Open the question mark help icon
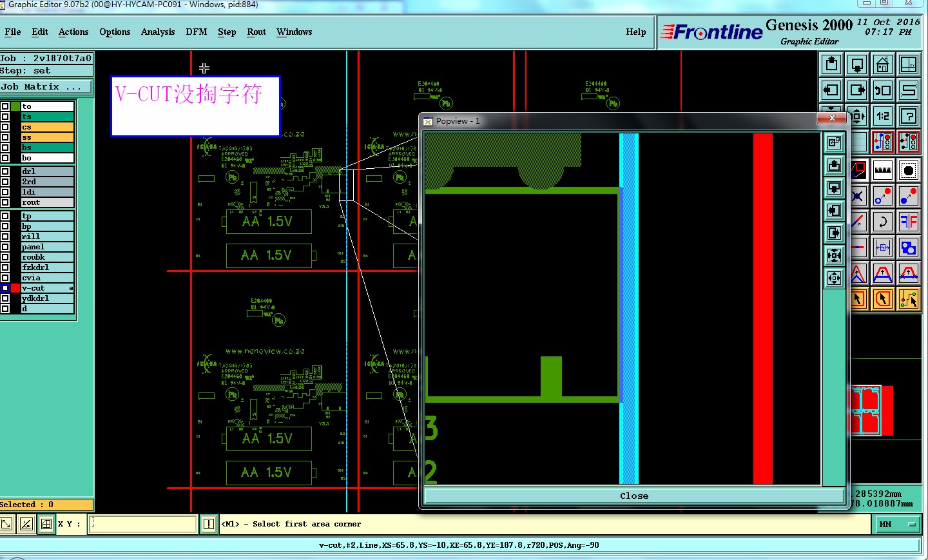 909,116
